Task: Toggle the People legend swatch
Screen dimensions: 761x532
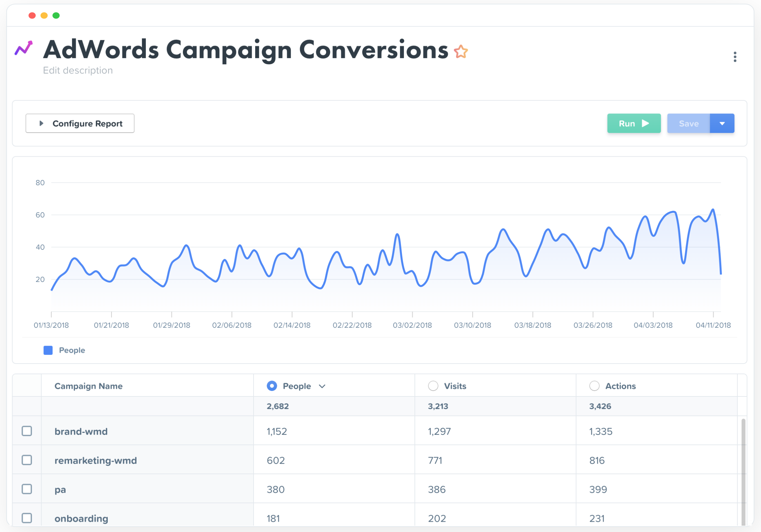Action: [x=48, y=350]
